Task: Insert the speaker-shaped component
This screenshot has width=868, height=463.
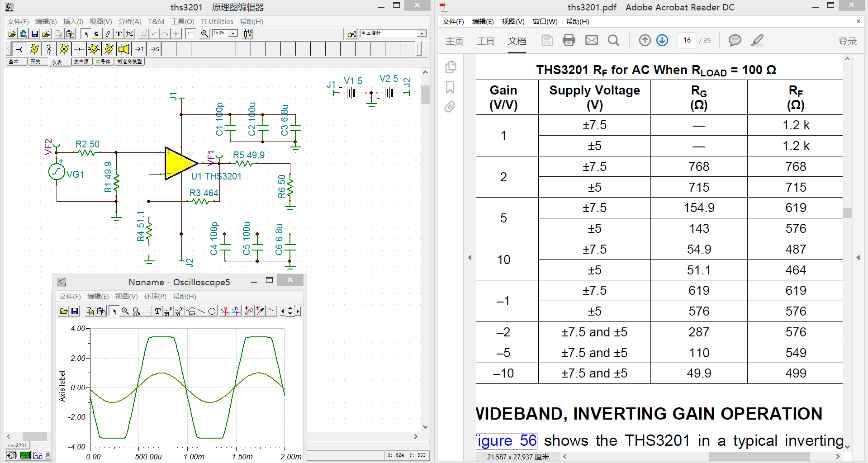Action: click(x=124, y=49)
